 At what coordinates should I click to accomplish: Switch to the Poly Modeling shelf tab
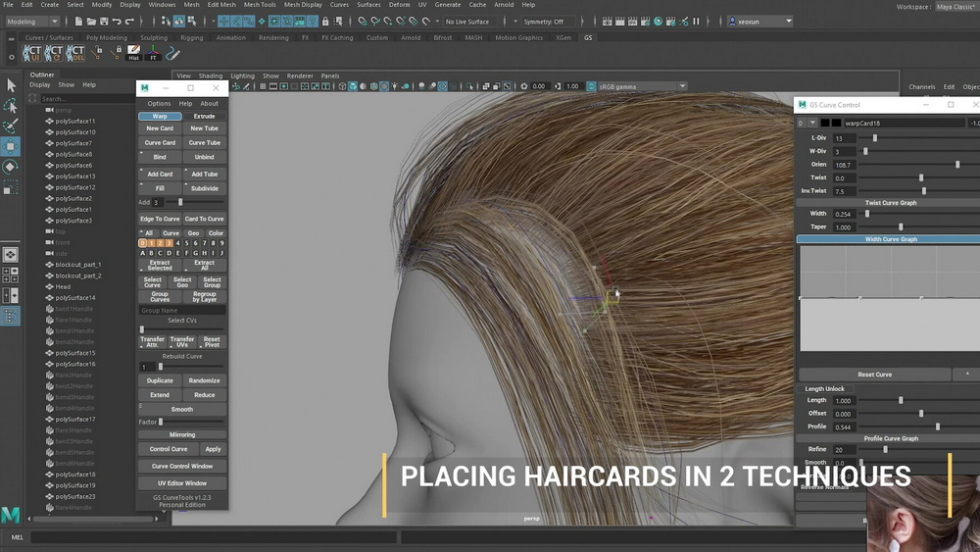[x=106, y=37]
